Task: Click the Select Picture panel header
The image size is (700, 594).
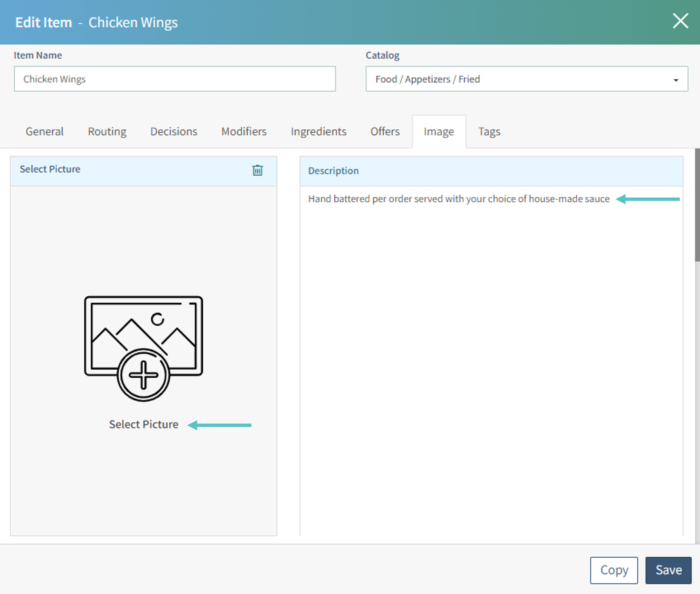Action: (x=128, y=170)
